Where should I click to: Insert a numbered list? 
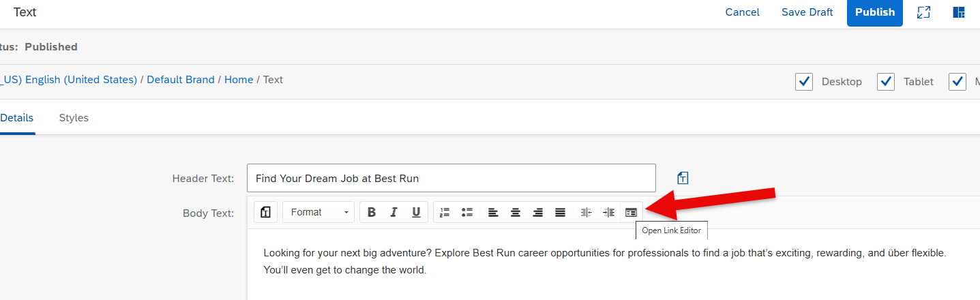(445, 212)
